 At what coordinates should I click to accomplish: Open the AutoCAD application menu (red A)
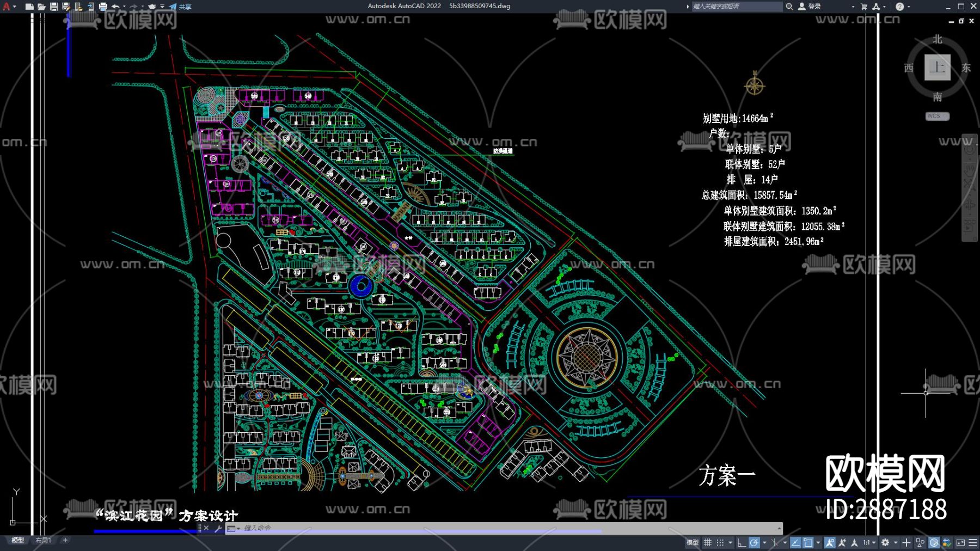pos(7,7)
